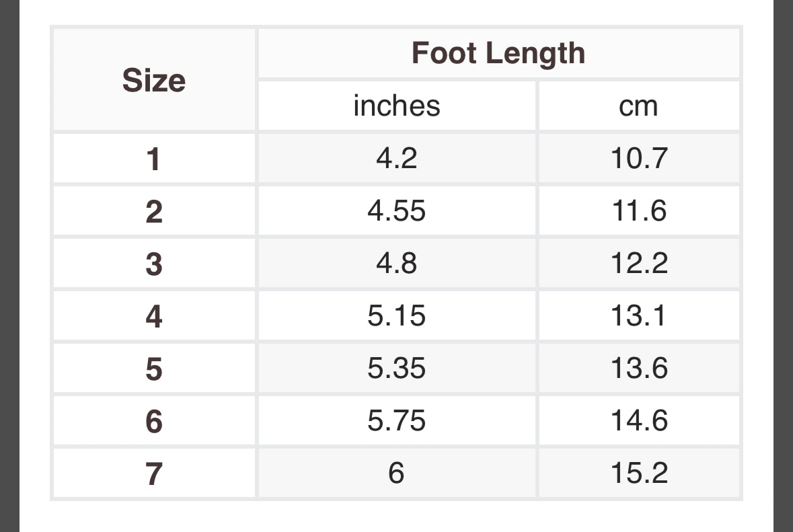Select the 5.75 inches value
Screen dimensions: 793x532
point(397,421)
